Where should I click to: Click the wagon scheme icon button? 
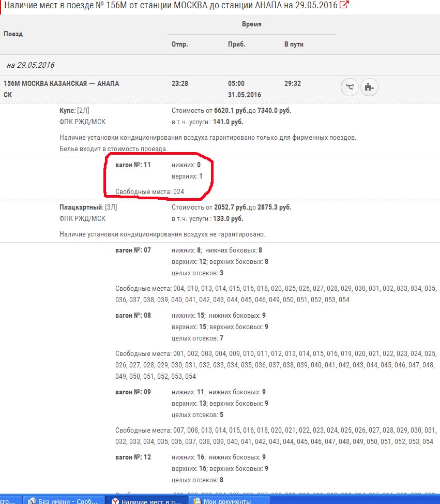(x=369, y=87)
